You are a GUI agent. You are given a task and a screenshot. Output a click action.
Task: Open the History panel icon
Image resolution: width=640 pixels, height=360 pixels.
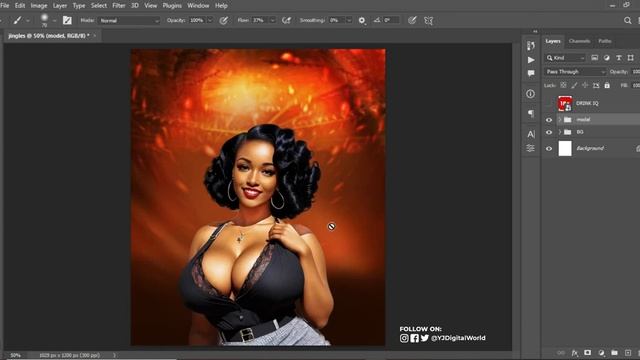click(531, 46)
